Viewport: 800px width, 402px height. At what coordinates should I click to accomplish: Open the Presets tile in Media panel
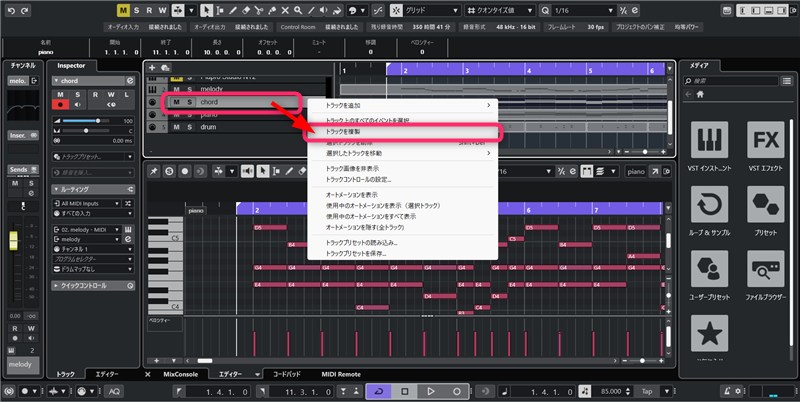pos(766,204)
